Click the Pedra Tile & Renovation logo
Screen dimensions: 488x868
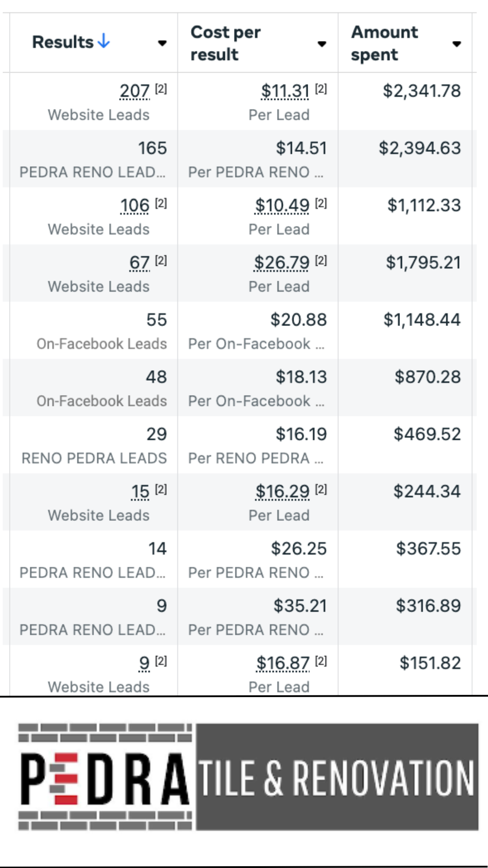(x=248, y=777)
